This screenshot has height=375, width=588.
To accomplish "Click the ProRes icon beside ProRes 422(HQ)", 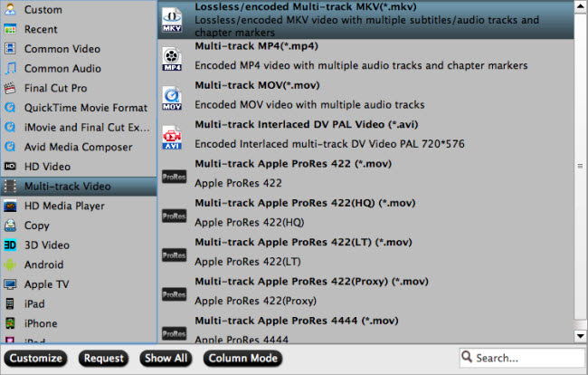I will pos(174,216).
